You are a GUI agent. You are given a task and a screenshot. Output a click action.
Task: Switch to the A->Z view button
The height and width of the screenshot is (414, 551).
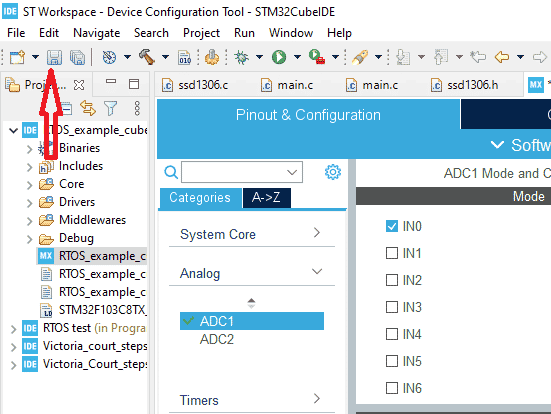tap(266, 198)
